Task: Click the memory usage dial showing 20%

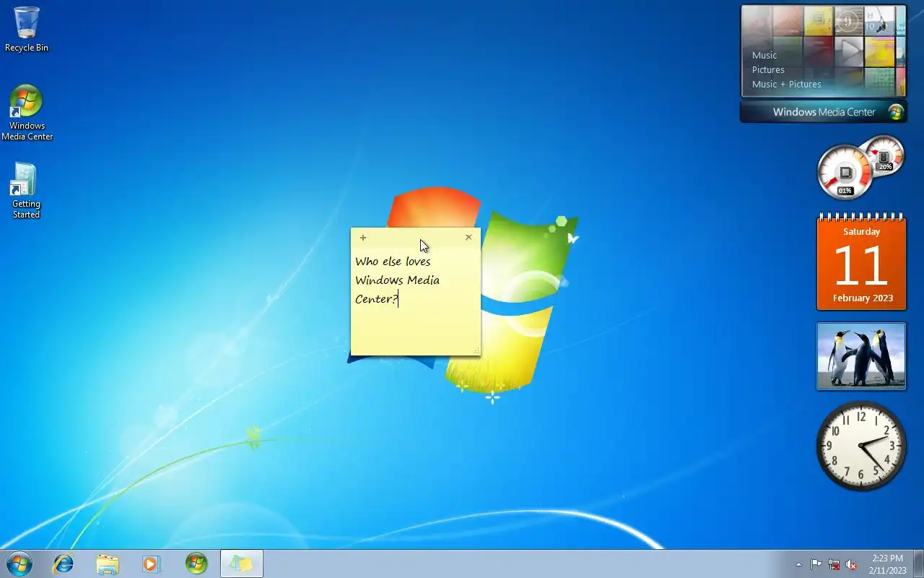Action: [884, 155]
